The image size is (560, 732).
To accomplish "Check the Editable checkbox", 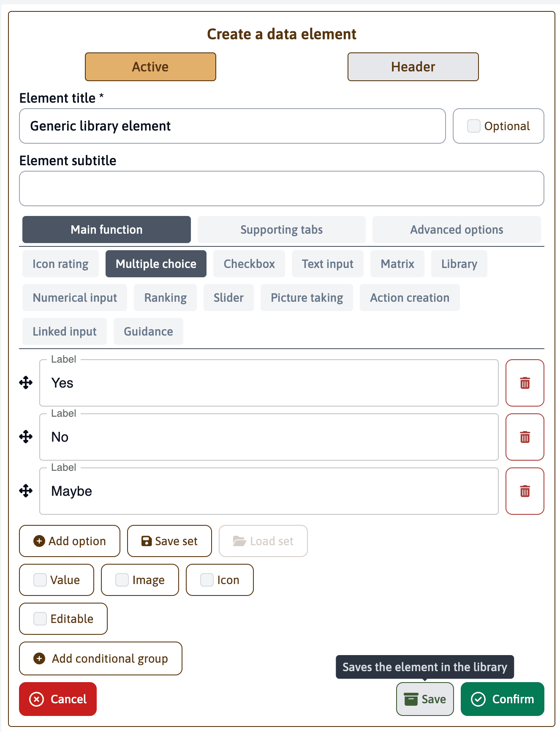I will coord(40,619).
